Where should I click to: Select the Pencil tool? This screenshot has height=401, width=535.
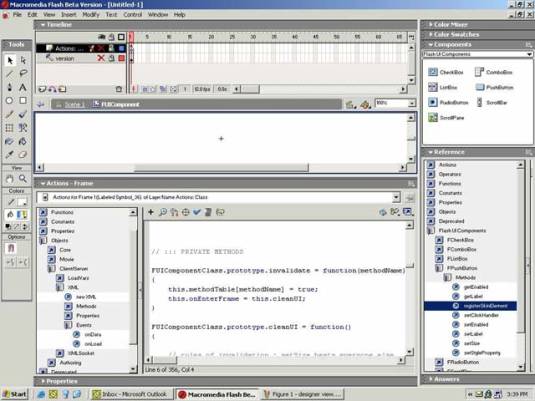pos(10,114)
